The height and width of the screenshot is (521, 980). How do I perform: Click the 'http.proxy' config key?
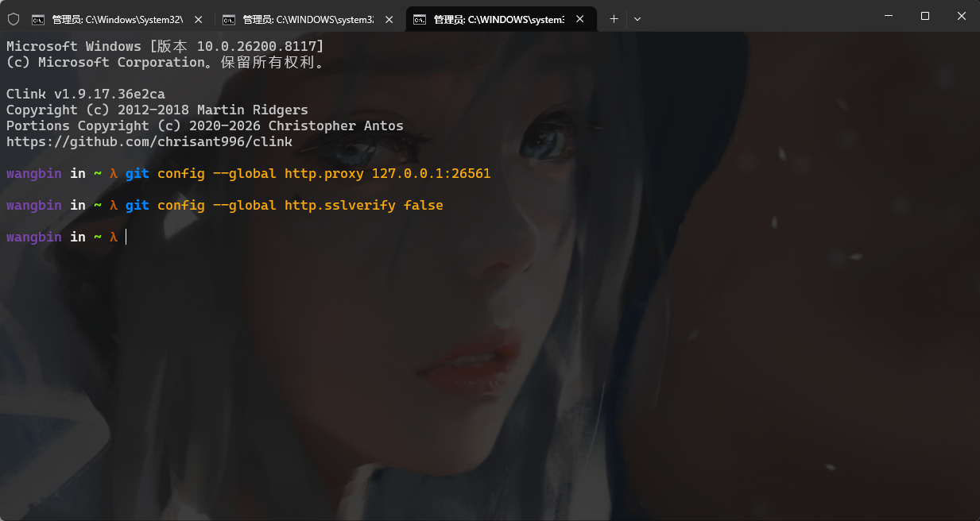324,174
